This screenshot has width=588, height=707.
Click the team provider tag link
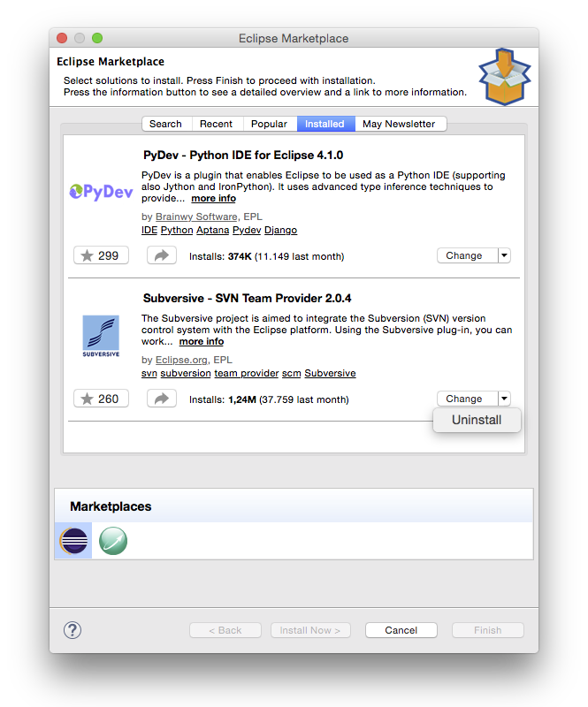tap(247, 373)
